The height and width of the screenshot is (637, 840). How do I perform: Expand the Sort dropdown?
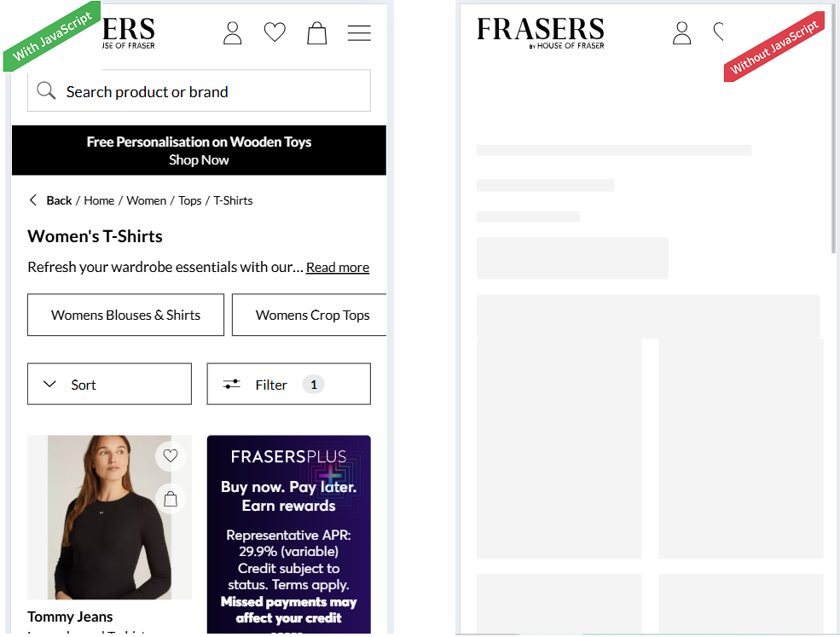(x=109, y=384)
